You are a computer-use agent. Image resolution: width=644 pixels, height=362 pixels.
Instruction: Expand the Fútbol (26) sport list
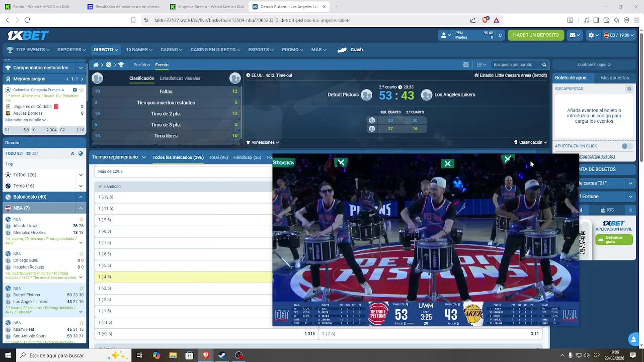pos(80,175)
